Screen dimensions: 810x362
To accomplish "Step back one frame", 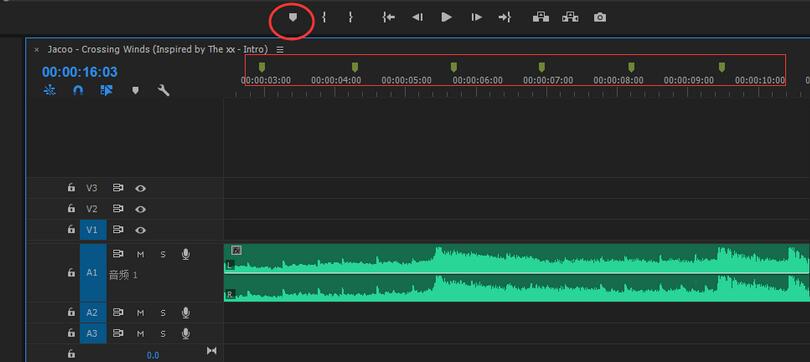I will pyautogui.click(x=417, y=18).
